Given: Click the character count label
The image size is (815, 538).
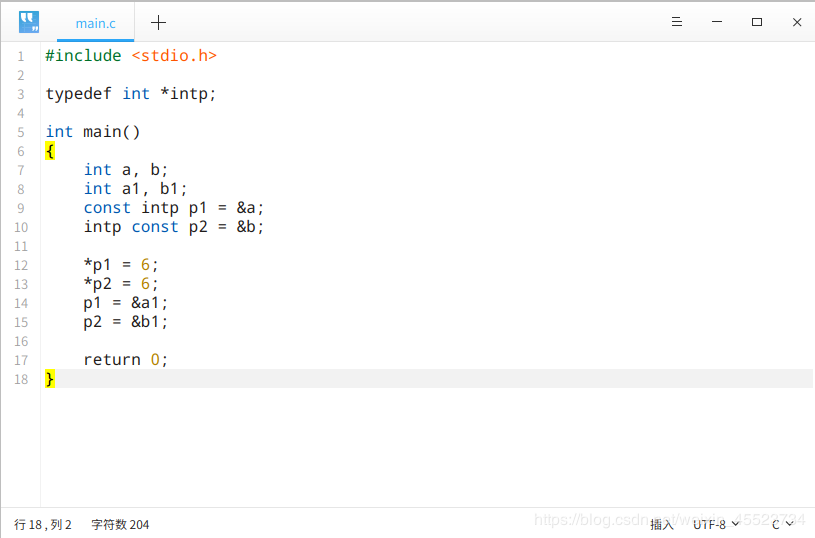Looking at the screenshot, I should (120, 524).
